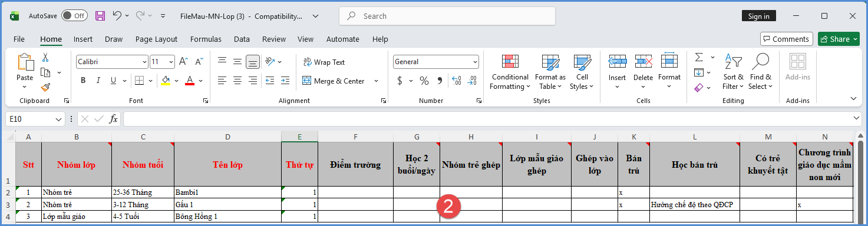The height and width of the screenshot is (226, 868).
Task: Align text to bottom
Action: tap(253, 61)
